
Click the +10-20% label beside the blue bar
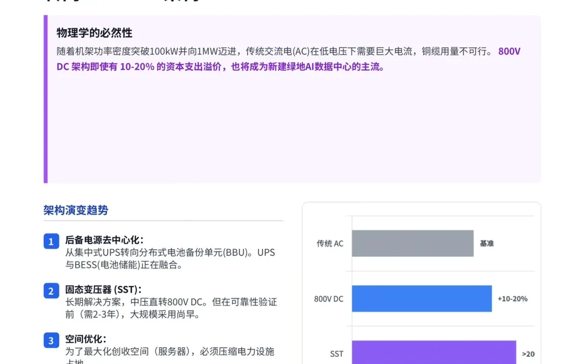(x=512, y=299)
